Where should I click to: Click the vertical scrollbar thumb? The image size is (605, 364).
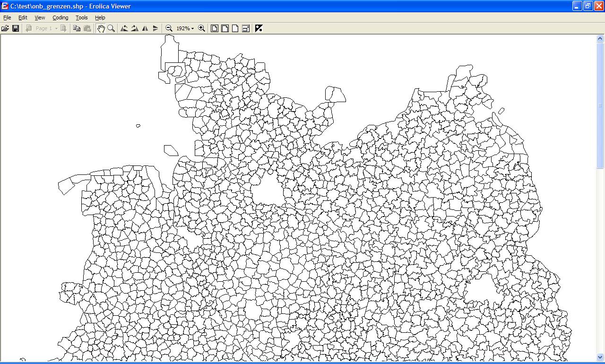point(600,105)
